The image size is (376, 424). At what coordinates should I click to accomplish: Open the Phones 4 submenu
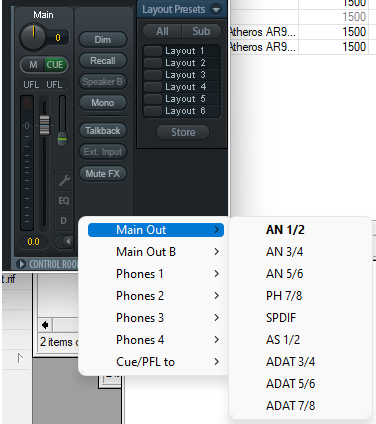click(x=156, y=340)
